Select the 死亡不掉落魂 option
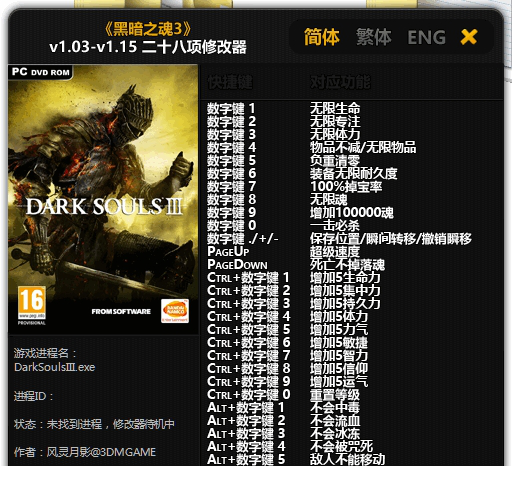Image resolution: width=512 pixels, height=484 pixels. pos(347,265)
